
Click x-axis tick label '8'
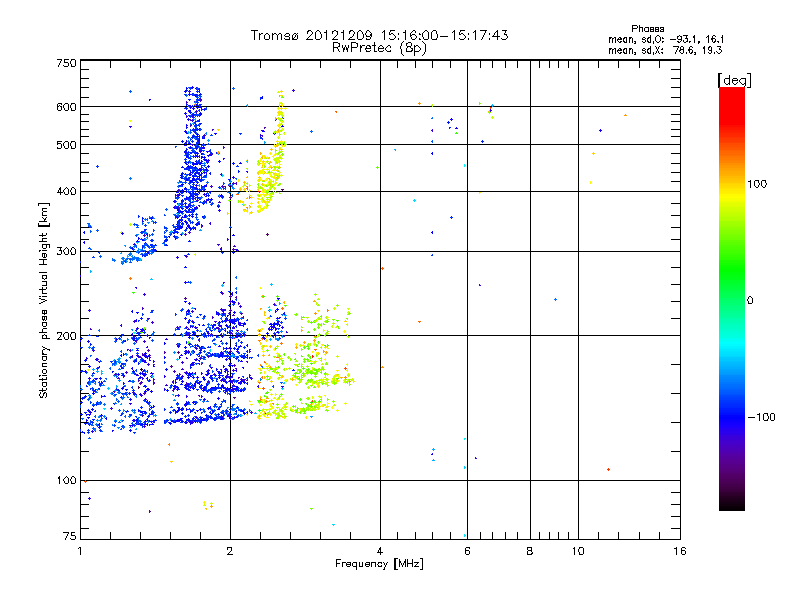click(530, 551)
